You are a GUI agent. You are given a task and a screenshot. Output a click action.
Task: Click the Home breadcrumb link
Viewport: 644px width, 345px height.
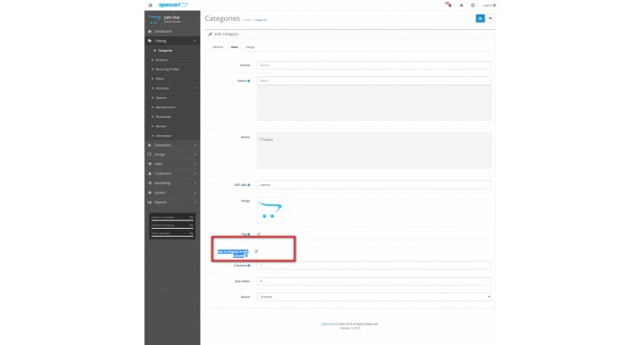click(x=247, y=20)
